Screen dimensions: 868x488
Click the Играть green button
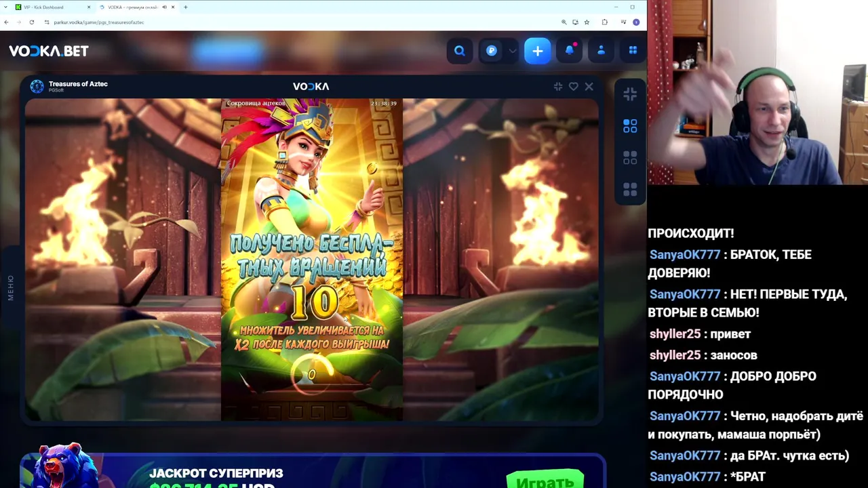coord(545,480)
